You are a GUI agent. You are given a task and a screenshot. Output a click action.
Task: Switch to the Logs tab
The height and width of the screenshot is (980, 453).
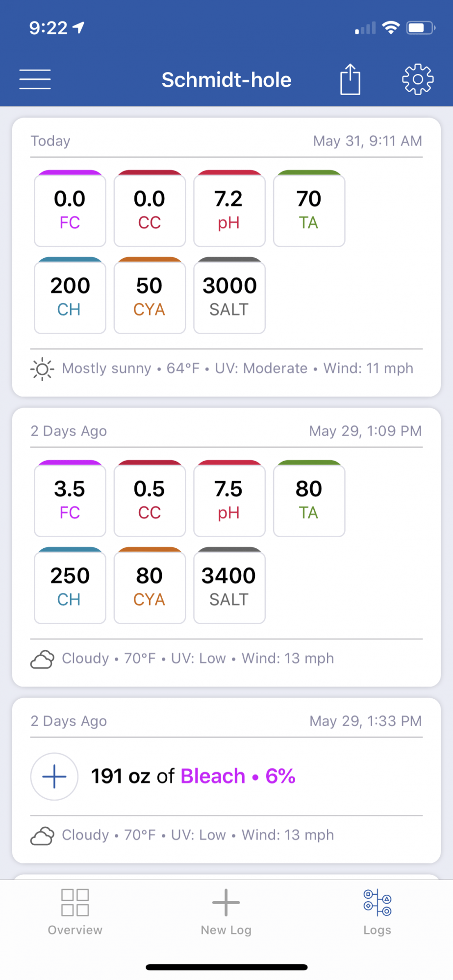click(x=377, y=912)
